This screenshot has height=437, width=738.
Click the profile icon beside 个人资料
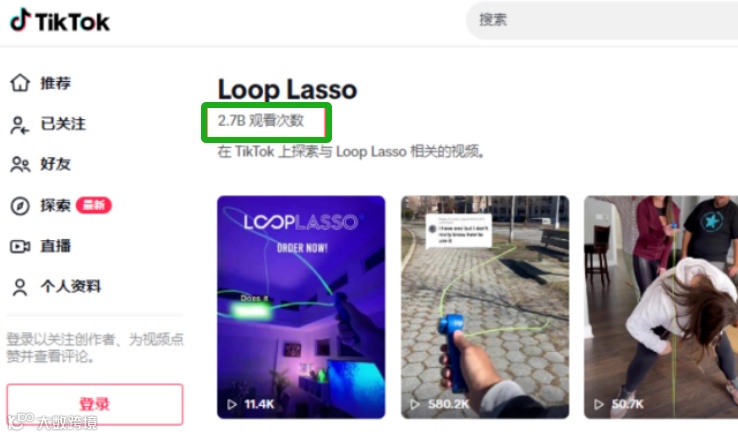[x=20, y=287]
